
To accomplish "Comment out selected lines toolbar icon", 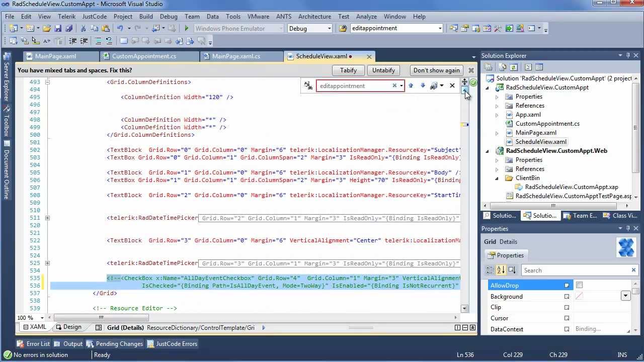I will tap(98, 41).
